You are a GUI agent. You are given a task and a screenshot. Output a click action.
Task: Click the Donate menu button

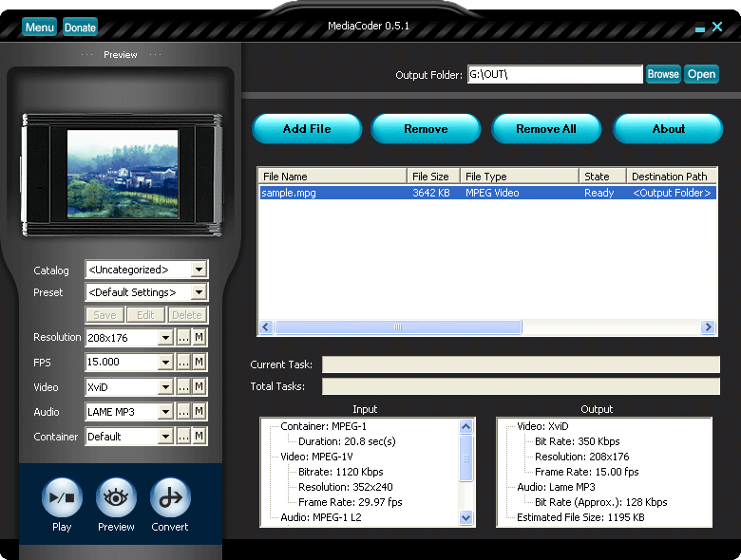click(x=80, y=28)
